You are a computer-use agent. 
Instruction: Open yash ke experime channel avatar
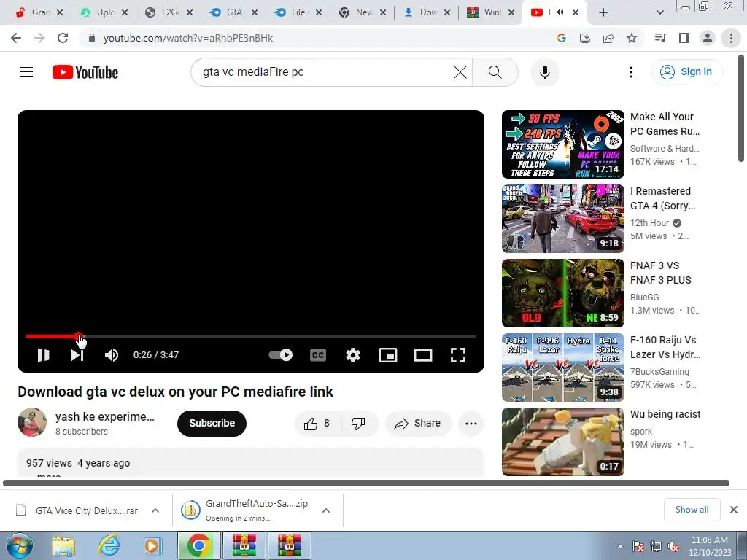[x=32, y=422]
